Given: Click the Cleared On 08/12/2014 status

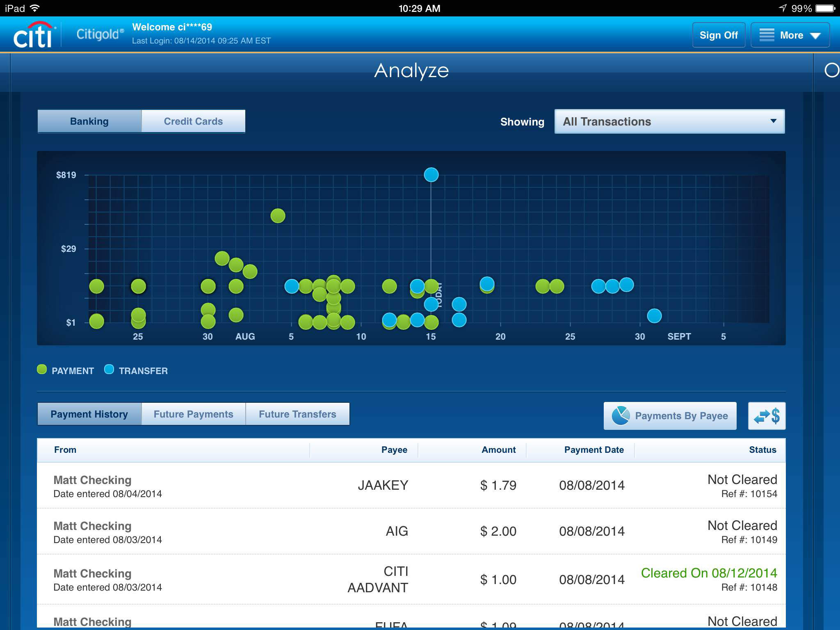Looking at the screenshot, I should (709, 573).
